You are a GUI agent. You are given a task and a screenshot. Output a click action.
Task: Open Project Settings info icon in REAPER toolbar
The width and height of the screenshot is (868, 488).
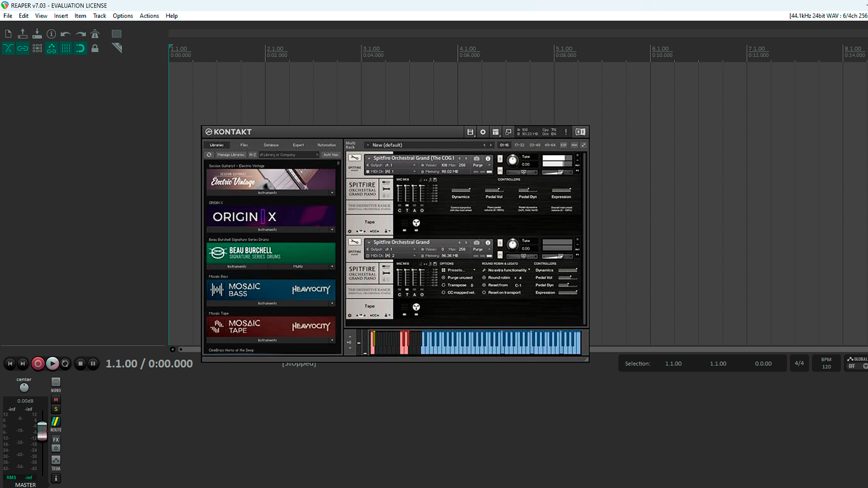(x=51, y=34)
